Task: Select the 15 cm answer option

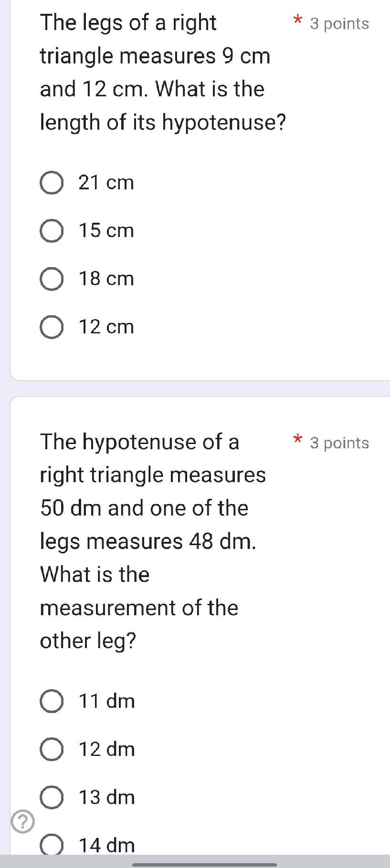Action: pyautogui.click(x=52, y=232)
